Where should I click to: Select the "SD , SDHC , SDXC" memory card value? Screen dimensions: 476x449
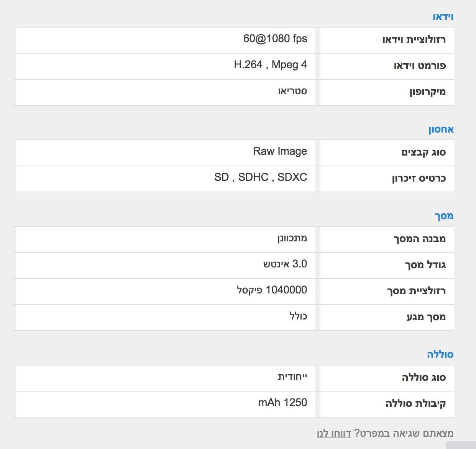pyautogui.click(x=261, y=177)
